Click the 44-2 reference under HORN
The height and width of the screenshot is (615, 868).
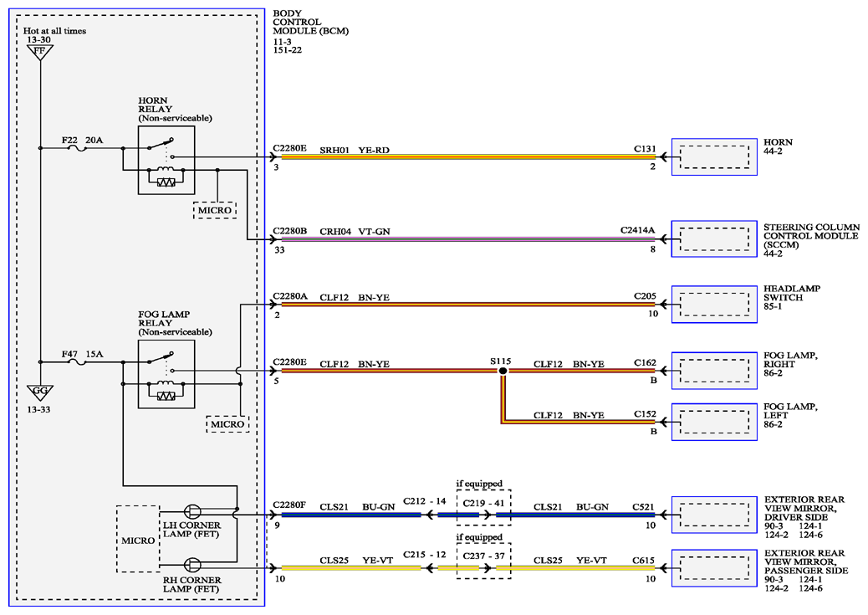773,151
